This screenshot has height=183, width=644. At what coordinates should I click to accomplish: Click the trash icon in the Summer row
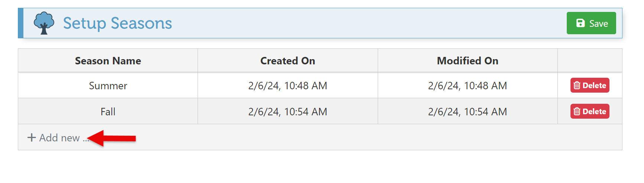click(577, 86)
